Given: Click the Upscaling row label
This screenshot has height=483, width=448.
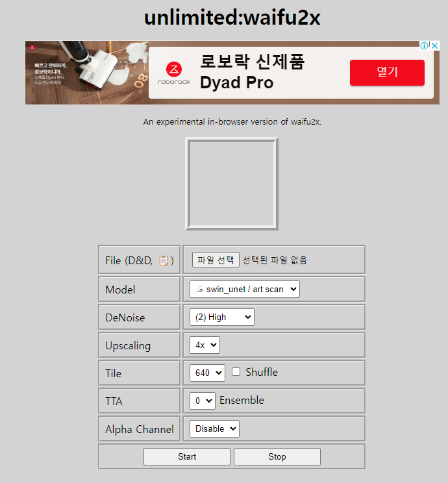Looking at the screenshot, I should tap(128, 346).
